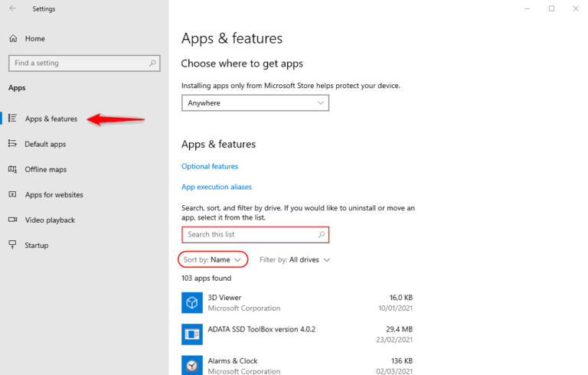Image resolution: width=588 pixels, height=375 pixels.
Task: Click the Home house icon
Action: [x=13, y=38]
